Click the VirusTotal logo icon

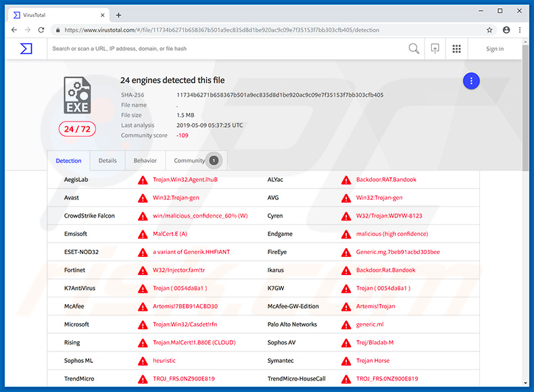[26, 49]
